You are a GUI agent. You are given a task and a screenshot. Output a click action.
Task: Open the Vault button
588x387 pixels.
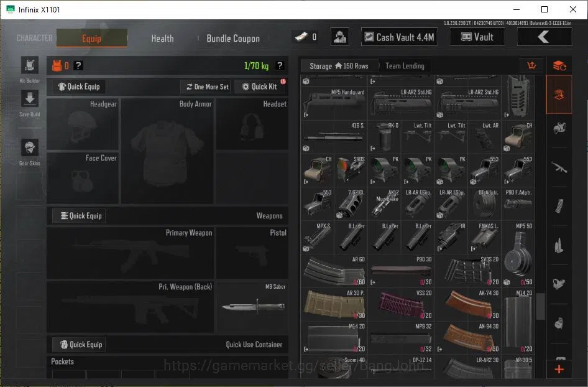[x=477, y=37]
